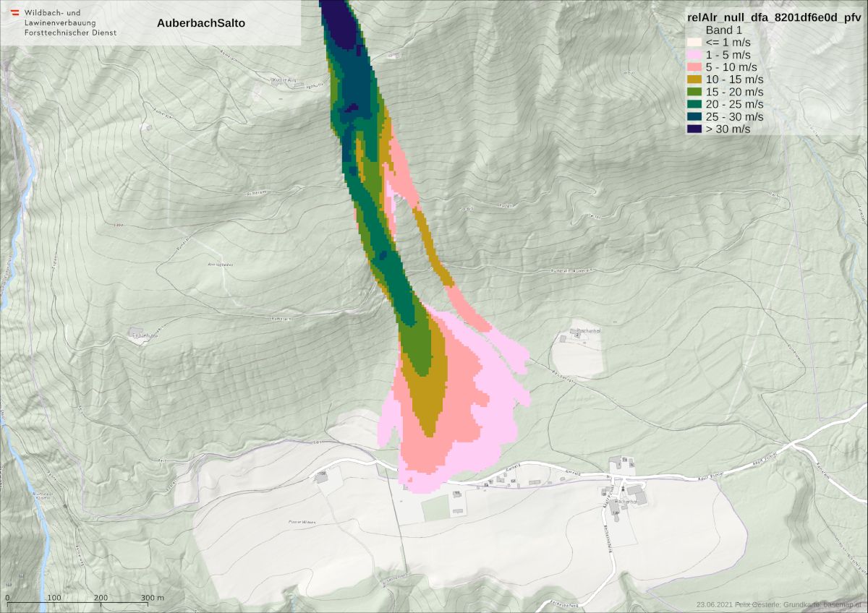Choose the 15 - 20 m/s green swatch

pyautogui.click(x=694, y=92)
